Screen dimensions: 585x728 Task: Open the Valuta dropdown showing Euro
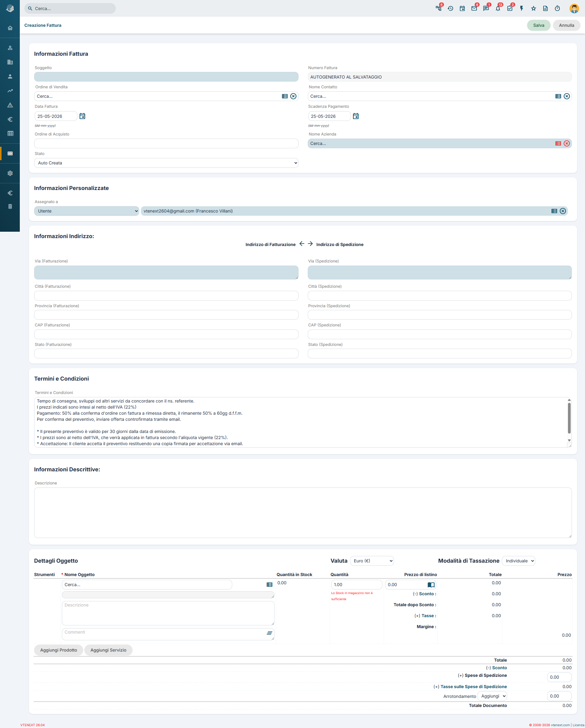[x=372, y=561]
